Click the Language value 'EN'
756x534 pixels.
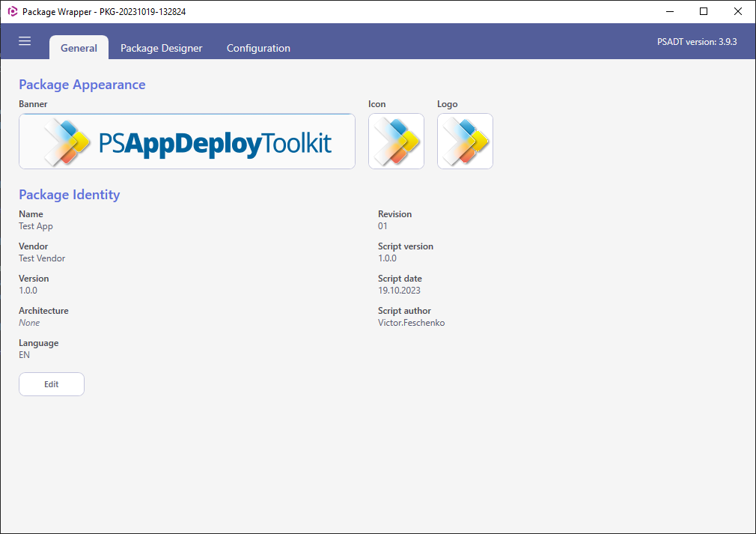[24, 355]
